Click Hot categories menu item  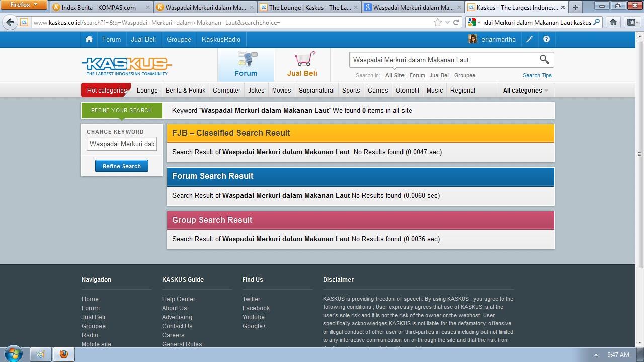[106, 90]
